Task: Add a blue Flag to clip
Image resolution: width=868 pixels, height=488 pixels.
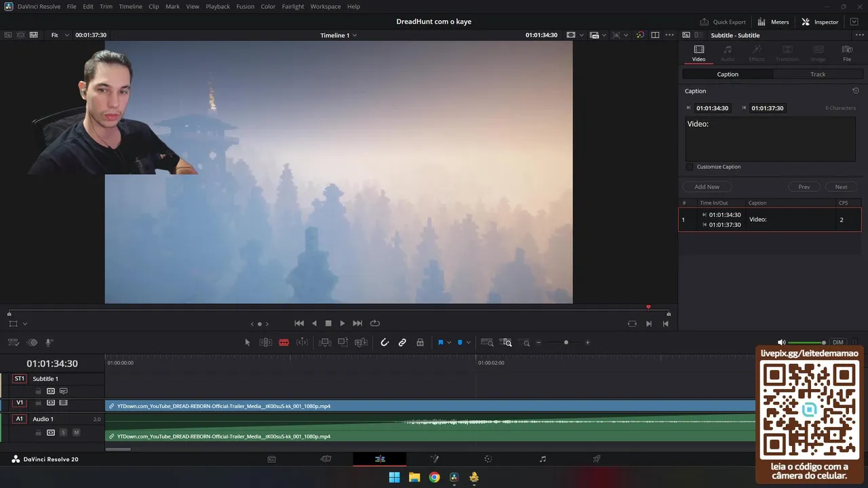Action: [440, 342]
